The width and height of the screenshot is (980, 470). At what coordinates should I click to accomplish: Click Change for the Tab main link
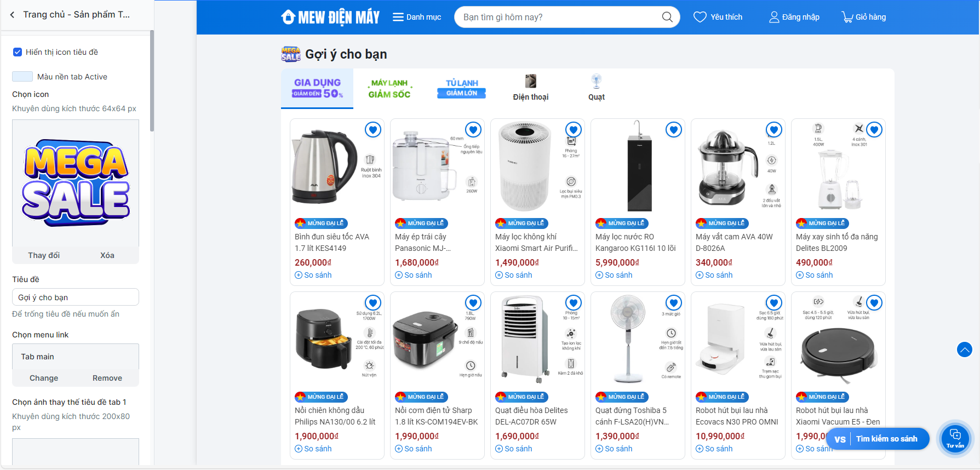[x=44, y=378]
